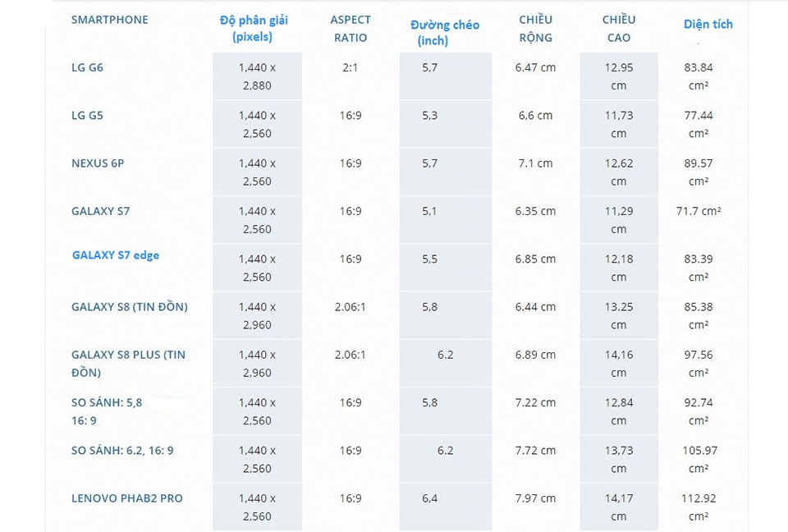Select the 6,4 inch diagonal cell
The image size is (788, 532).
[430, 498]
